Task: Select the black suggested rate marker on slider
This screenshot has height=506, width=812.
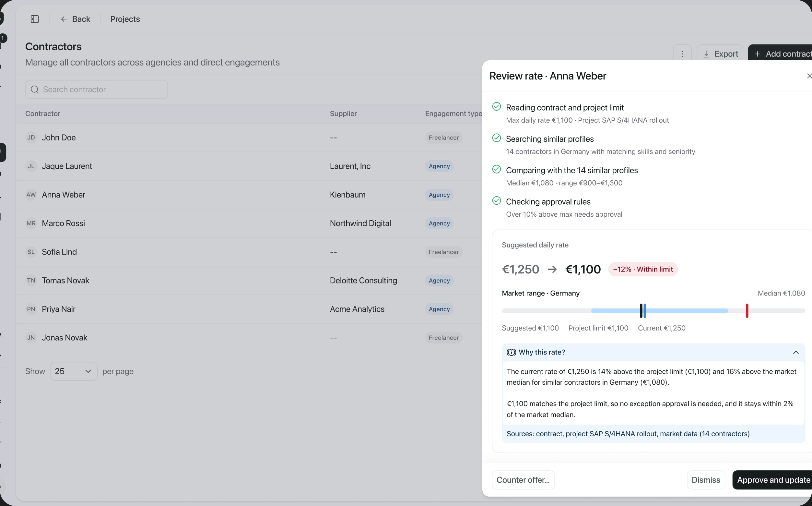Action: pyautogui.click(x=641, y=310)
